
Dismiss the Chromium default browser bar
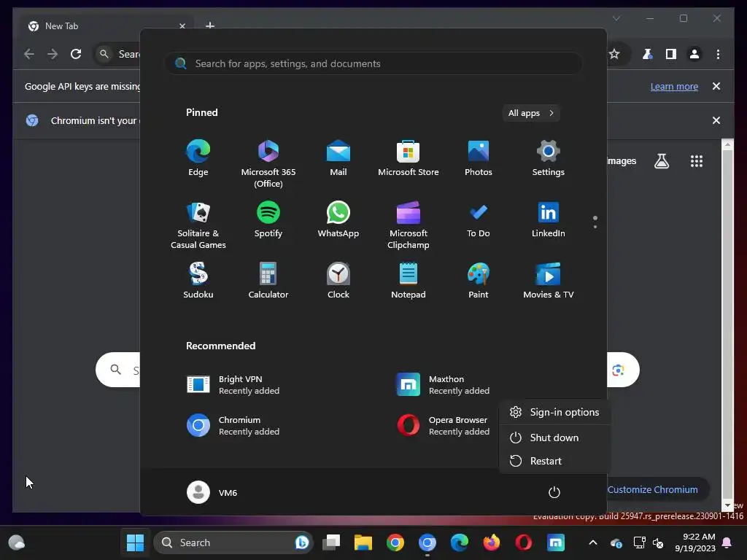click(716, 120)
